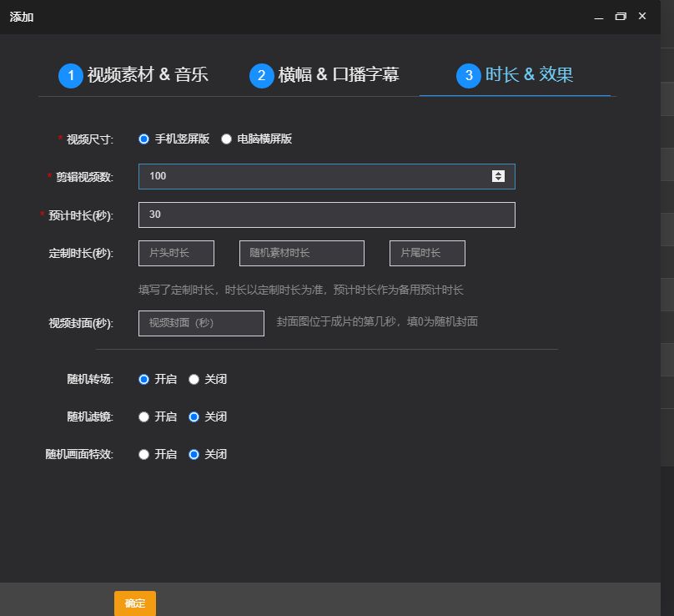Select the 电脑横屏版 video size option
This screenshot has height=616, width=674.
[x=225, y=139]
